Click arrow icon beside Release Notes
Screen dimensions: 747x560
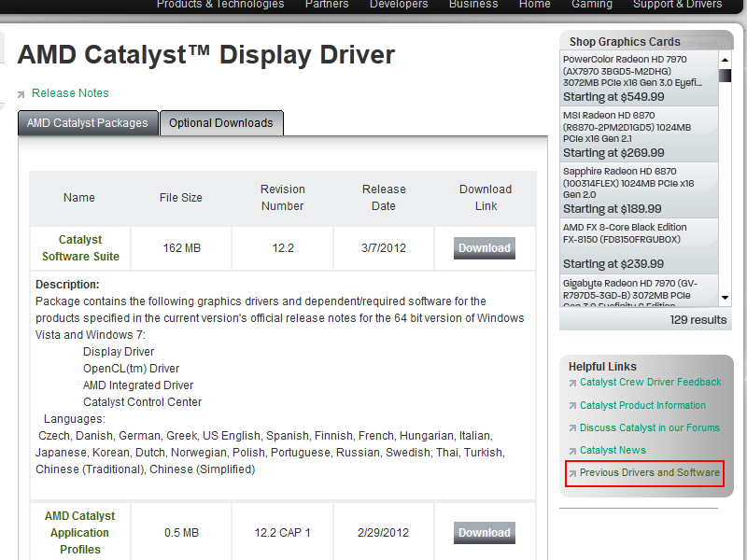(x=21, y=94)
